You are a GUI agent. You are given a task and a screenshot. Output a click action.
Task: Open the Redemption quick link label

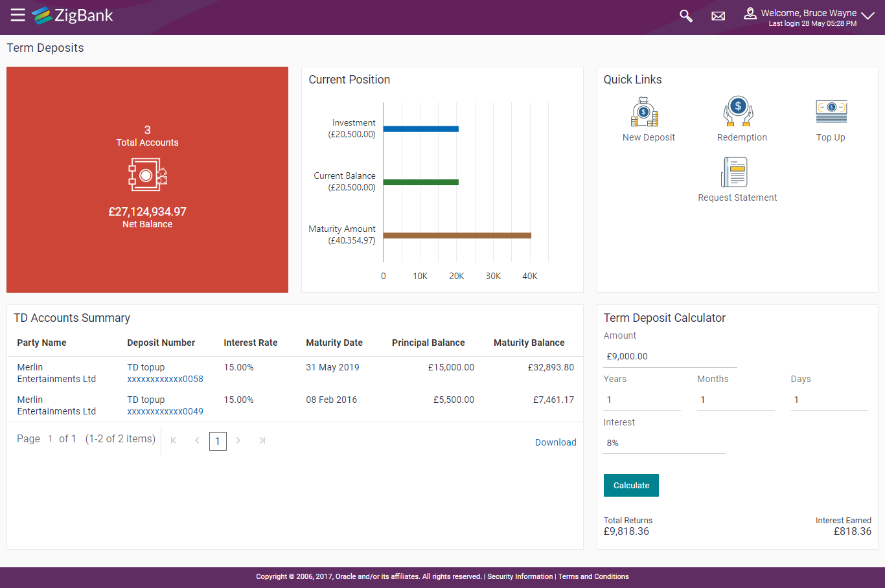pos(742,137)
